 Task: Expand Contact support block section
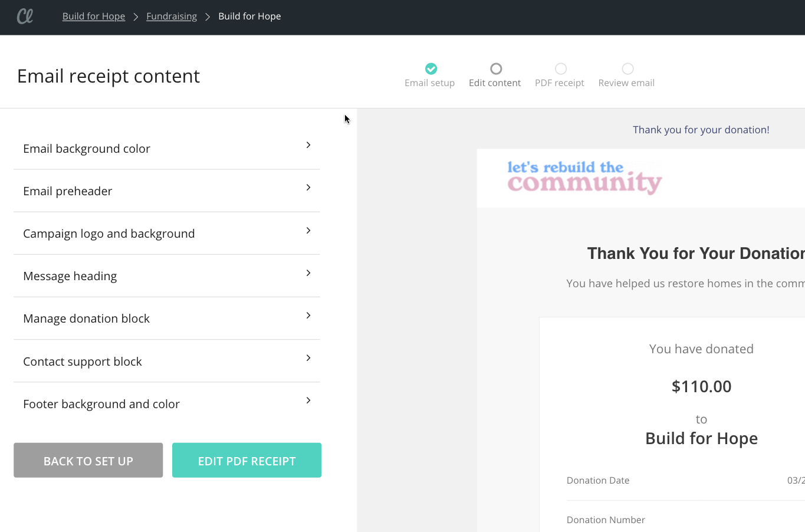(x=167, y=362)
